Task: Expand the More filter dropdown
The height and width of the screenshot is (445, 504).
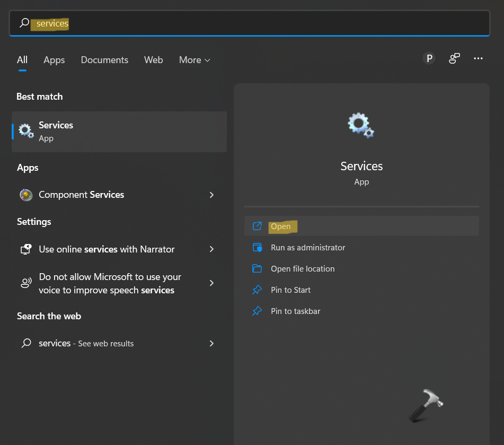Action: (x=194, y=60)
